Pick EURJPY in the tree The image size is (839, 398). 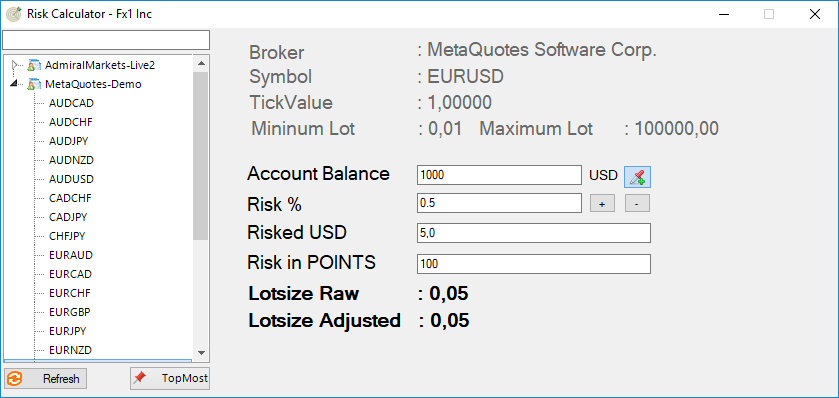[x=68, y=331]
